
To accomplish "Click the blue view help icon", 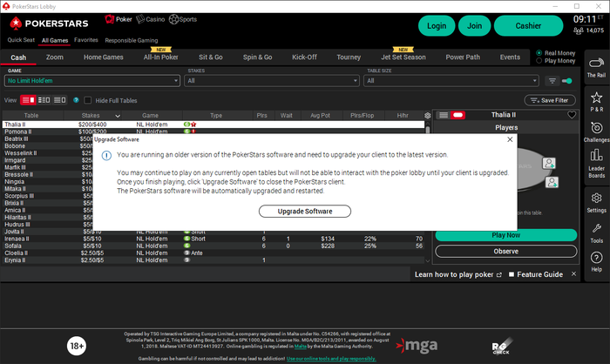I will (x=76, y=100).
